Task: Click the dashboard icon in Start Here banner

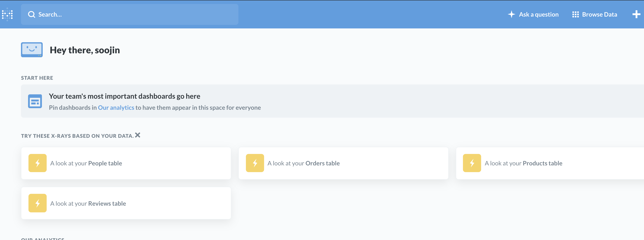Action: [35, 101]
